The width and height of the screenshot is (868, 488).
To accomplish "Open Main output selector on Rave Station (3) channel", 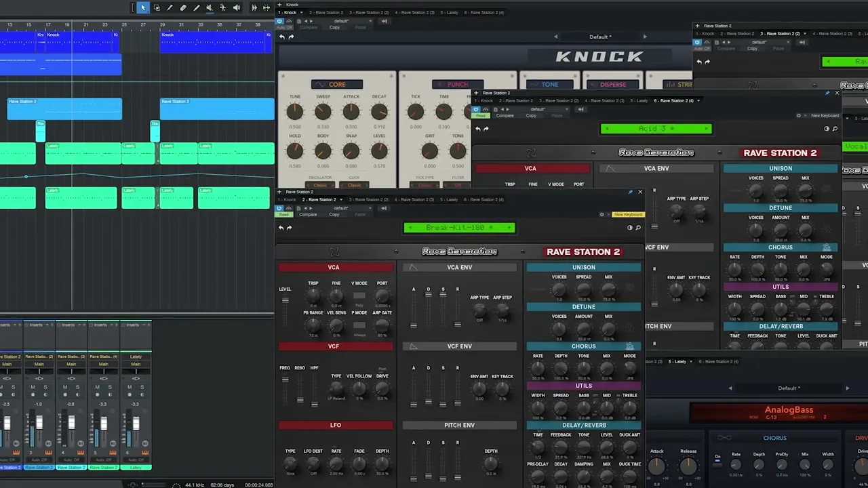I will [x=71, y=364].
